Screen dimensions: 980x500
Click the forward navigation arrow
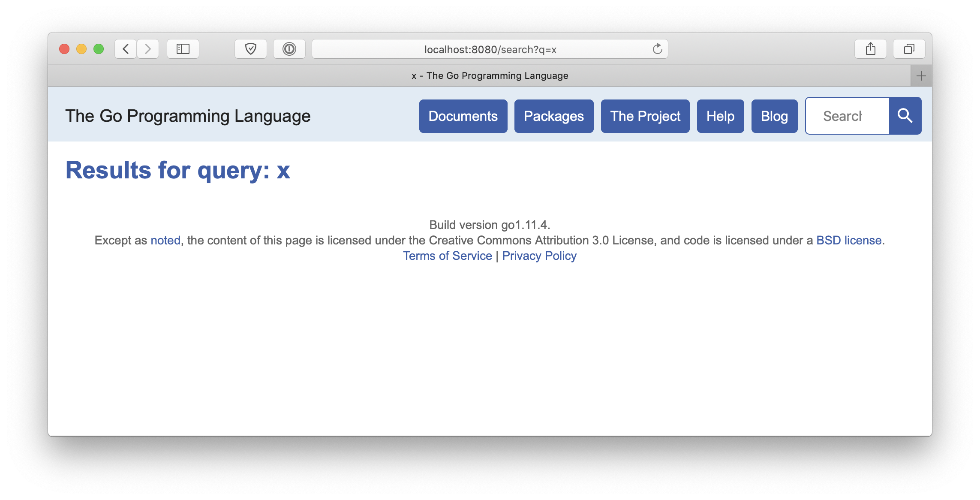click(x=147, y=48)
